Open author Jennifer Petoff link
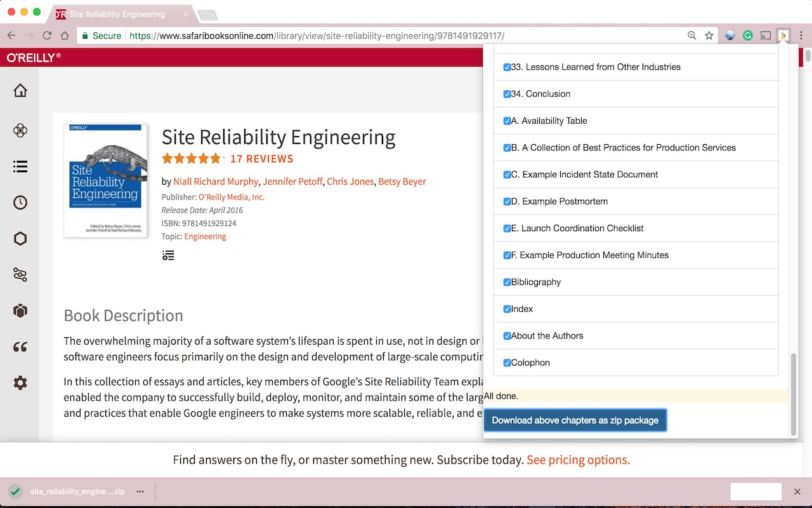812x508 pixels. pos(292,182)
